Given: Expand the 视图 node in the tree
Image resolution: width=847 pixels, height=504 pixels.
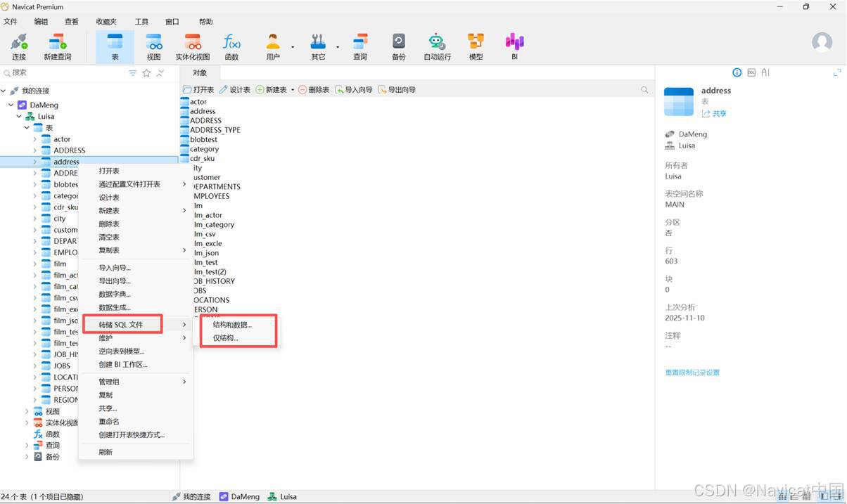Looking at the screenshot, I should click(27, 411).
